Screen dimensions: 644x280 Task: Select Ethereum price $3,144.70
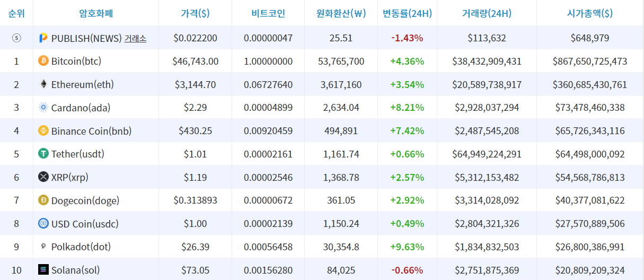[195, 84]
